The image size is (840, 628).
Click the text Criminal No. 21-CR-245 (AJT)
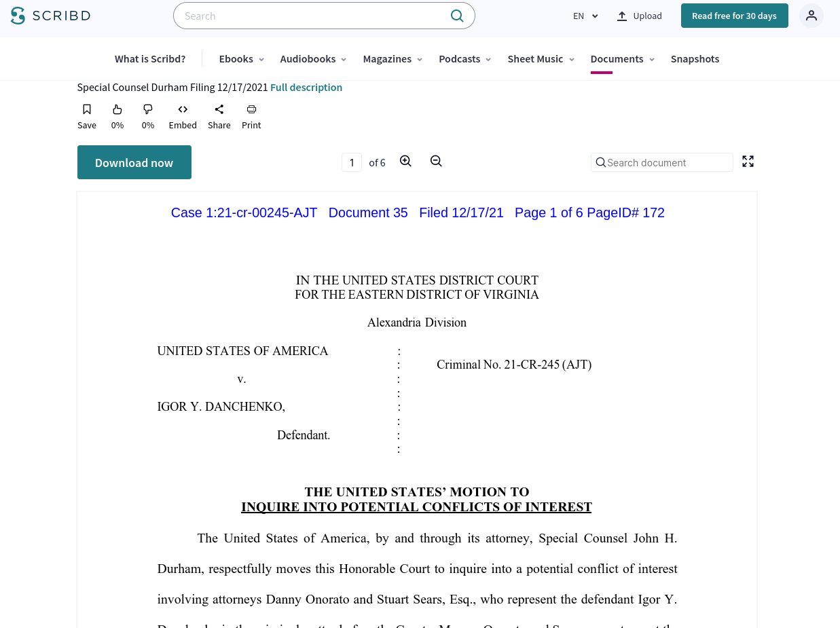click(x=514, y=365)
